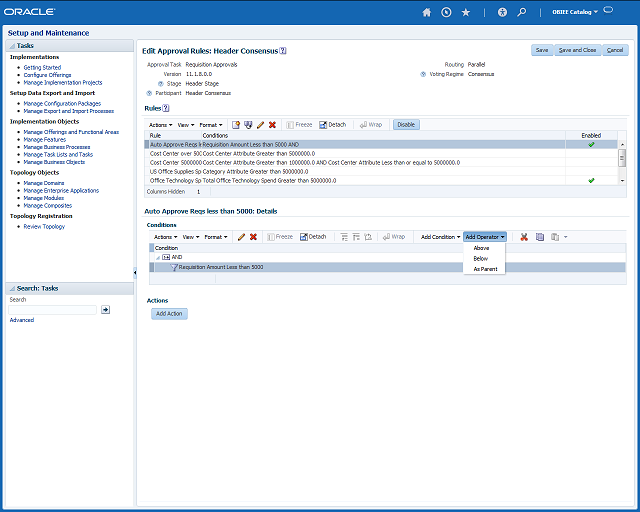The image size is (640, 512).
Task: Create a new rule with the Rules toolbar icon
Action: coord(236,125)
